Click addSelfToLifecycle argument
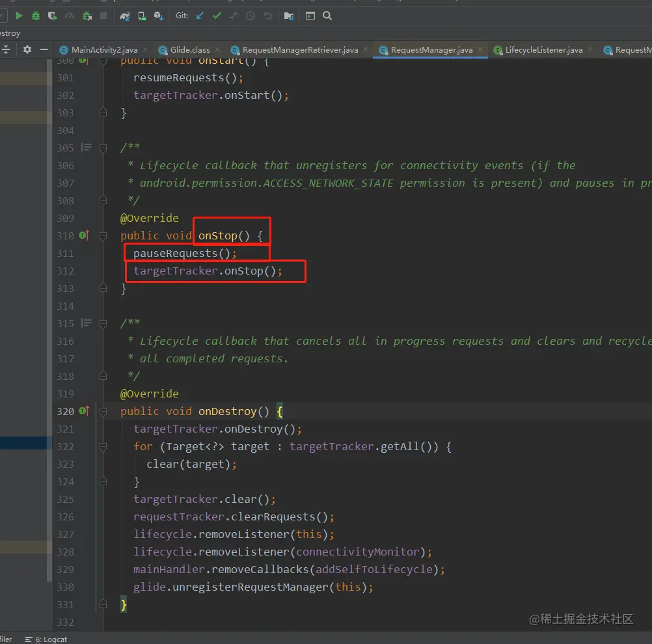The image size is (652, 644). [x=374, y=570]
